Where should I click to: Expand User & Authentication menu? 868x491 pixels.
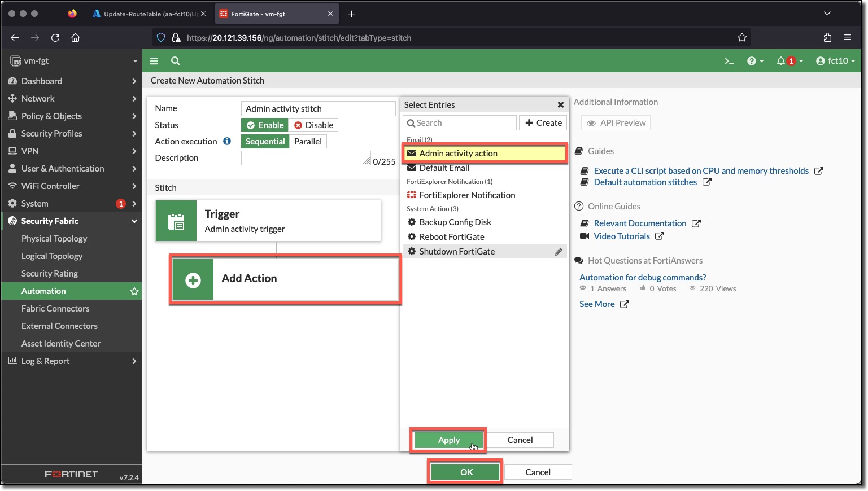tap(72, 169)
